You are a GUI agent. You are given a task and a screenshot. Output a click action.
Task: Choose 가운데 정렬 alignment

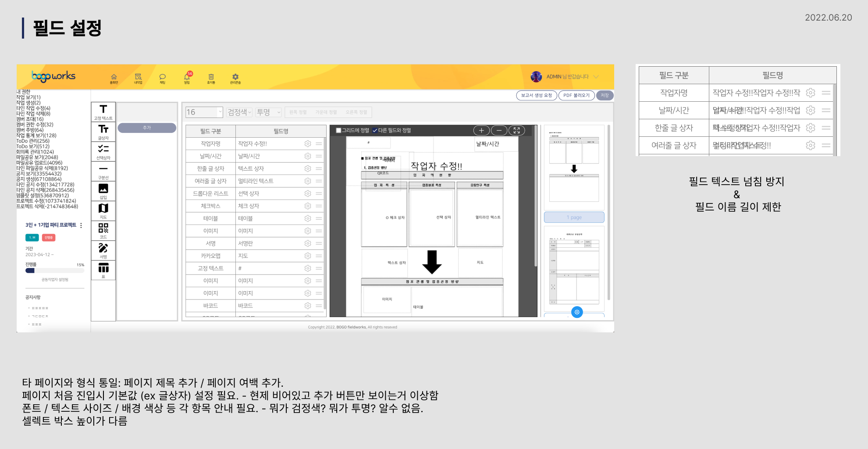point(326,112)
